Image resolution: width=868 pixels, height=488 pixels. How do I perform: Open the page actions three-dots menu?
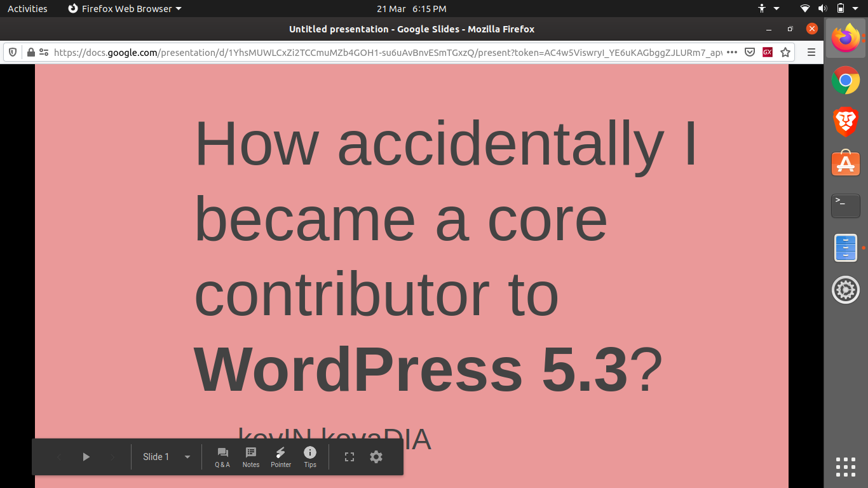(732, 52)
